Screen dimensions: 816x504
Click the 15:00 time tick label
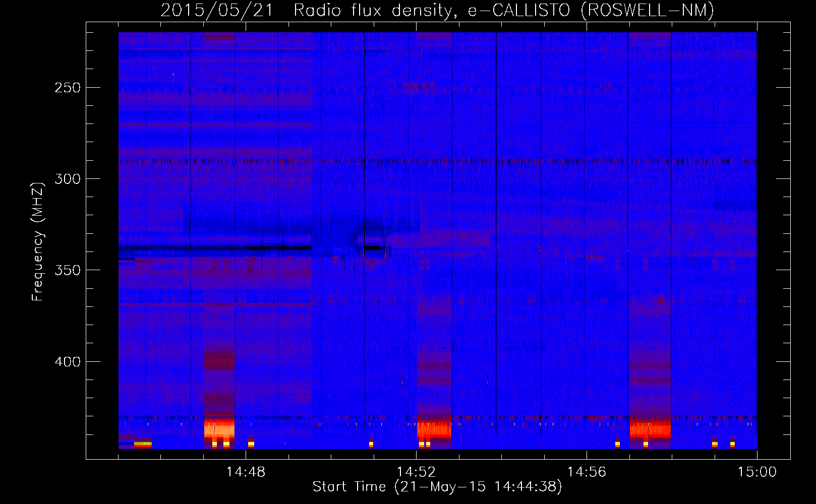[x=757, y=472]
